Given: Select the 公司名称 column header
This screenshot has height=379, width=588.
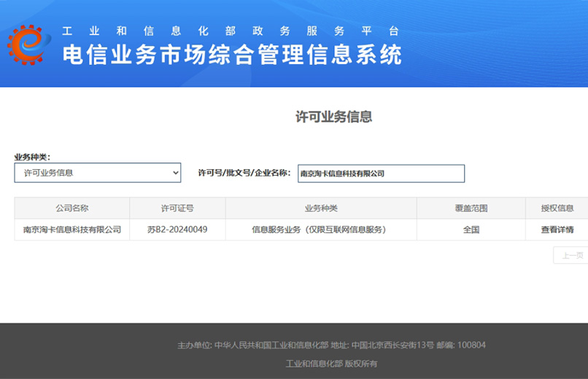Looking at the screenshot, I should (x=72, y=208).
